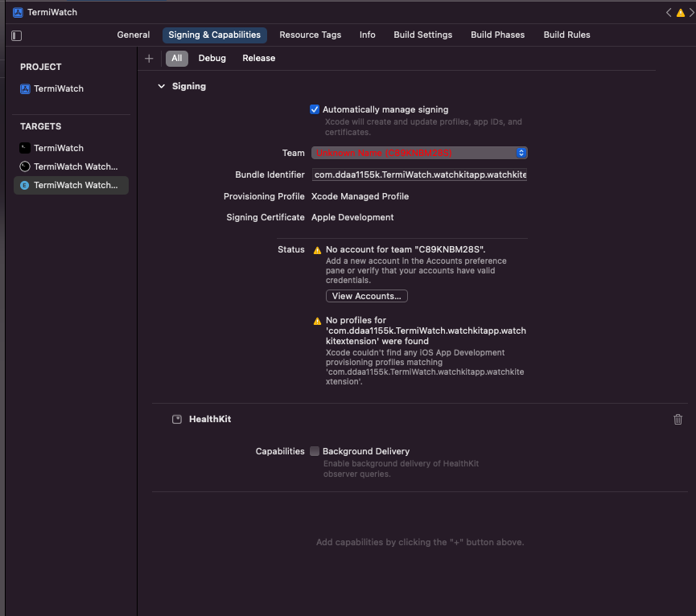The image size is (696, 616).
Task: Click the yellow warning icon in top bar
Action: tap(680, 13)
